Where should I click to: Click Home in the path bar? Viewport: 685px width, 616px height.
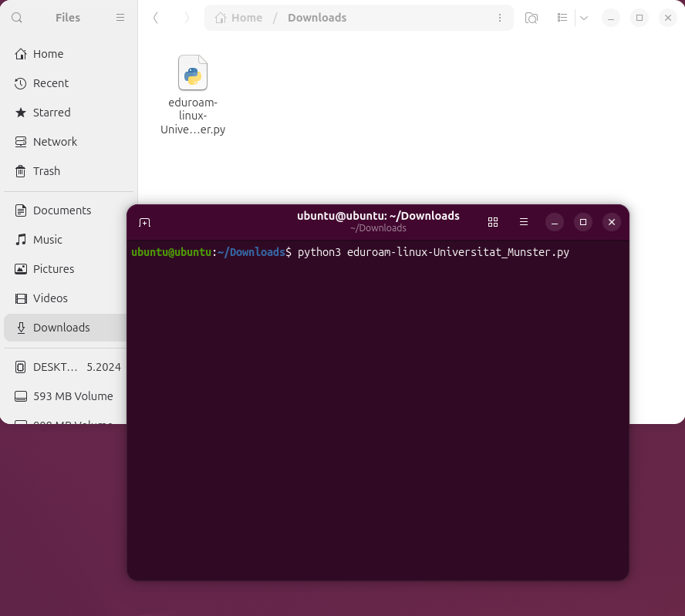(238, 18)
